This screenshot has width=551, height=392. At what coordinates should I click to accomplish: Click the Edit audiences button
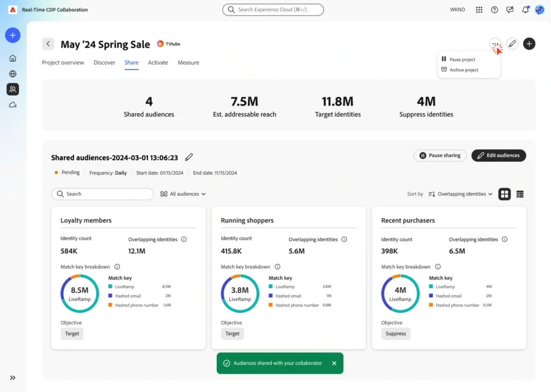(x=499, y=155)
